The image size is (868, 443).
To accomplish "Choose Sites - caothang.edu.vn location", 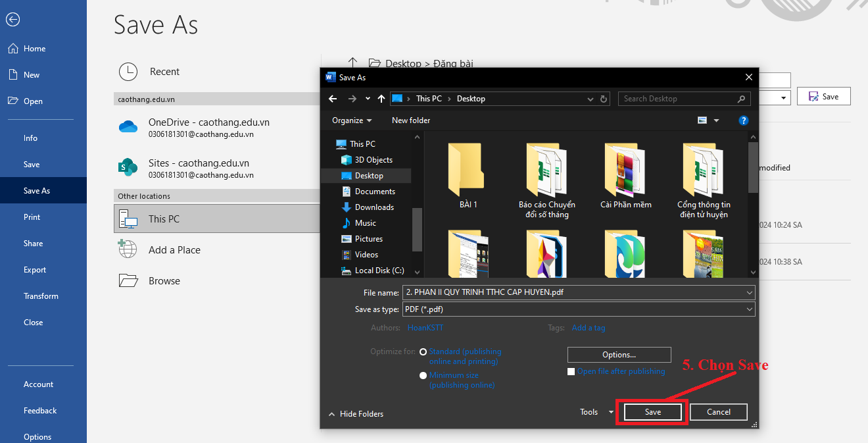I will [x=217, y=169].
